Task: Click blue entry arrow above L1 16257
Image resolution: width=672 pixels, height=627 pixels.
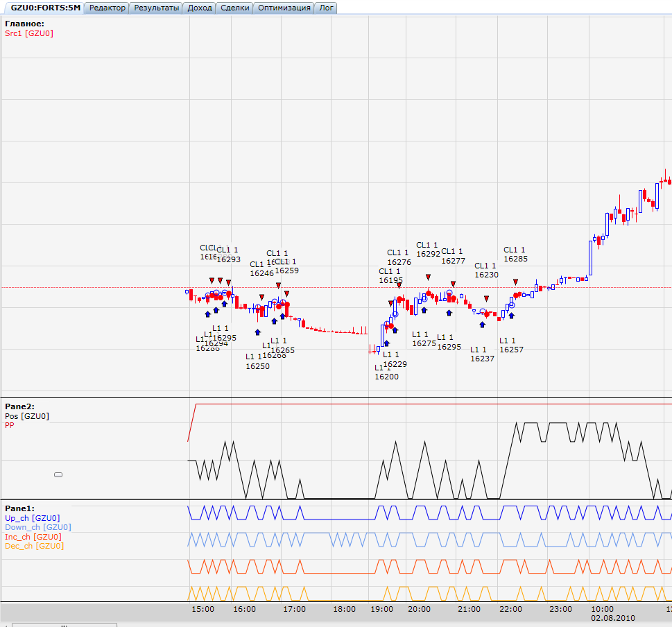Action: pyautogui.click(x=511, y=316)
